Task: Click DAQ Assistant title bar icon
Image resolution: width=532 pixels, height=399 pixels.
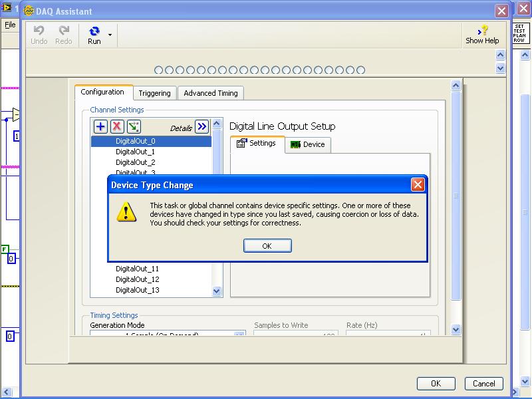Action: (x=29, y=11)
